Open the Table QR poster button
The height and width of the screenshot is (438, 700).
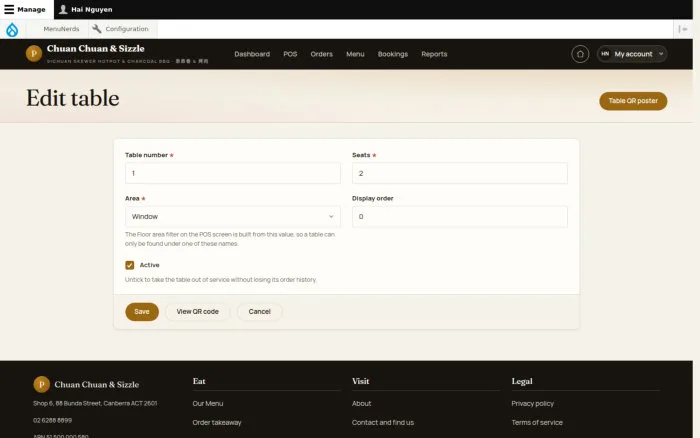pyautogui.click(x=633, y=101)
